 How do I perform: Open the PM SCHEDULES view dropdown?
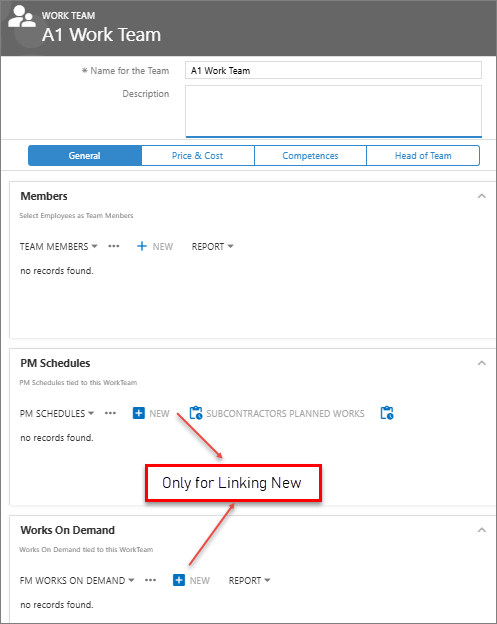[x=57, y=413]
